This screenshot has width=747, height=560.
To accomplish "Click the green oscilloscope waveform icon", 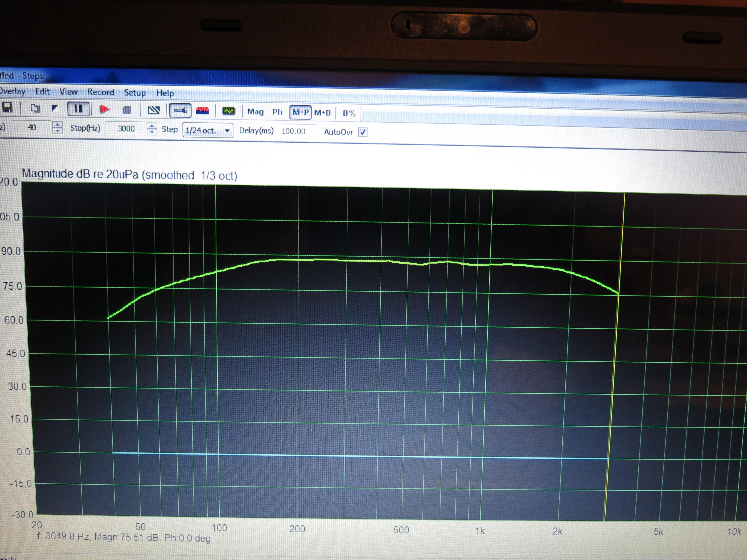I will point(229,111).
